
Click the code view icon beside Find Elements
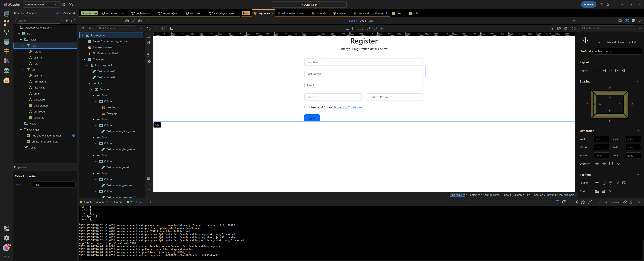point(83,28)
